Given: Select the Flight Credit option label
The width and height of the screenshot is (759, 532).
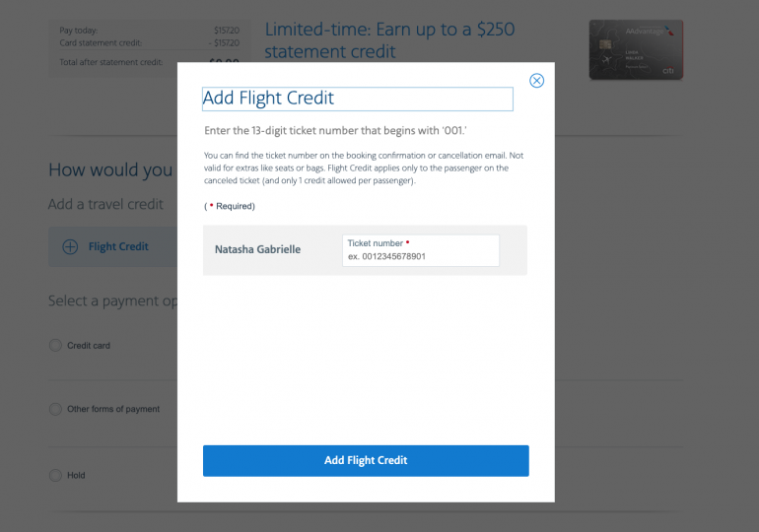Looking at the screenshot, I should point(118,247).
